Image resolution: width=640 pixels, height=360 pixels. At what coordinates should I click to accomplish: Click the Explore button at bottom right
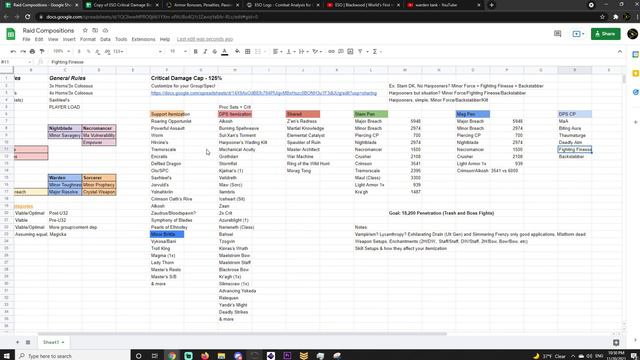tap(616, 342)
